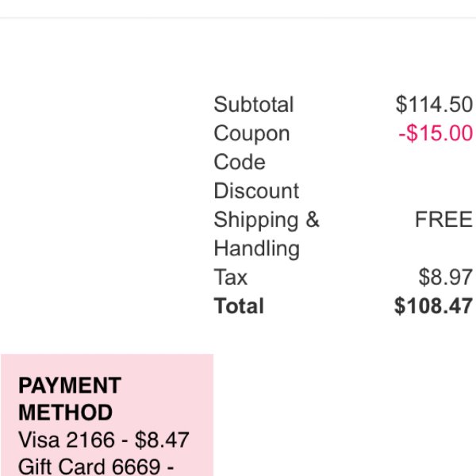476x476 pixels.
Task: Click the word Discount
Action: 256,190
